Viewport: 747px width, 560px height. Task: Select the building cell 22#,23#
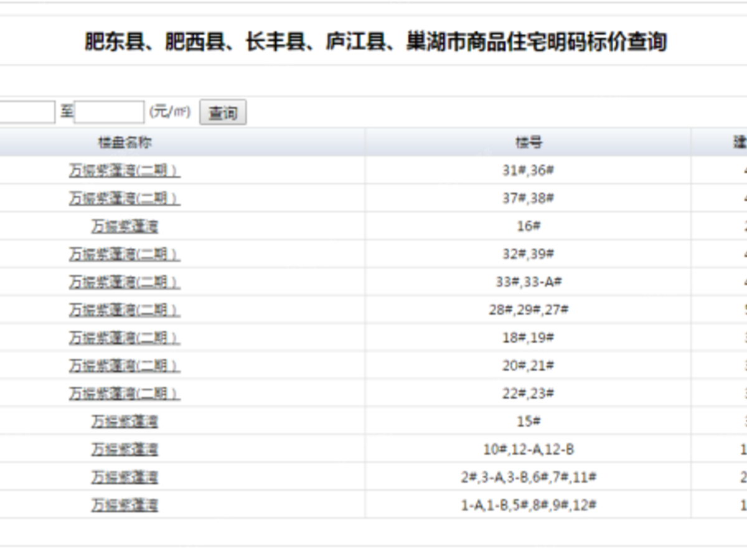coord(529,393)
